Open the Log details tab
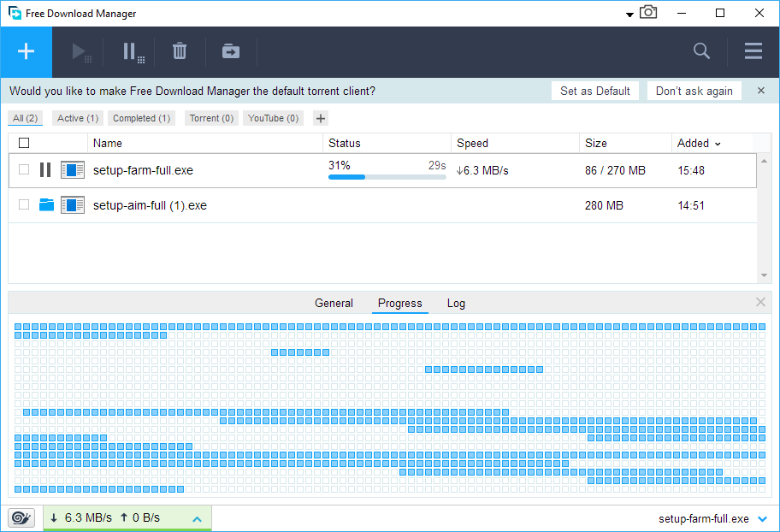Image resolution: width=780 pixels, height=532 pixels. click(x=456, y=303)
